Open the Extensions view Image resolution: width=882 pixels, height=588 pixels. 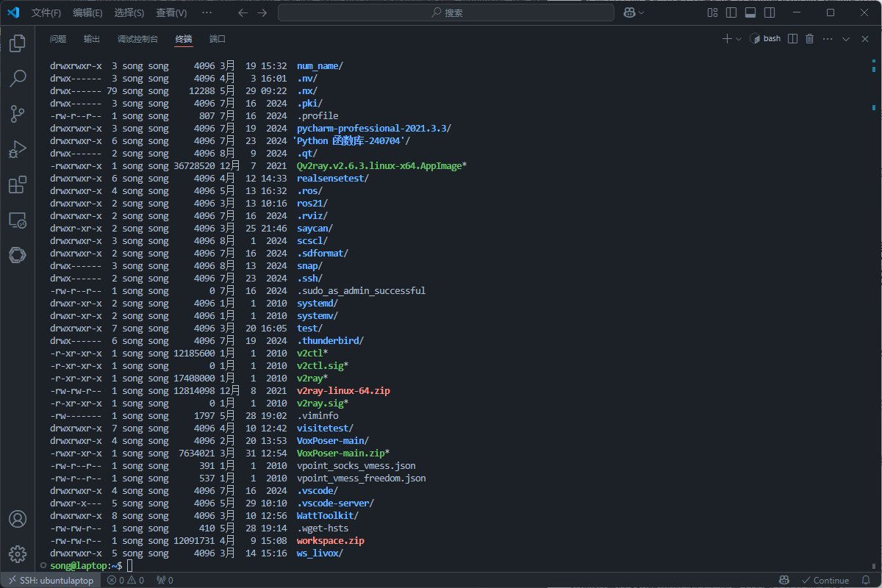18,184
